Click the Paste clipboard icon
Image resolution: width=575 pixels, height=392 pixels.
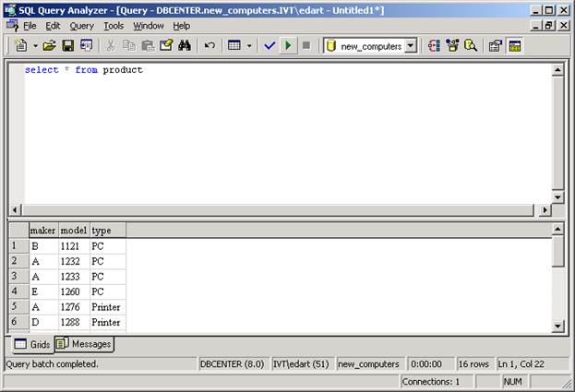pos(148,46)
